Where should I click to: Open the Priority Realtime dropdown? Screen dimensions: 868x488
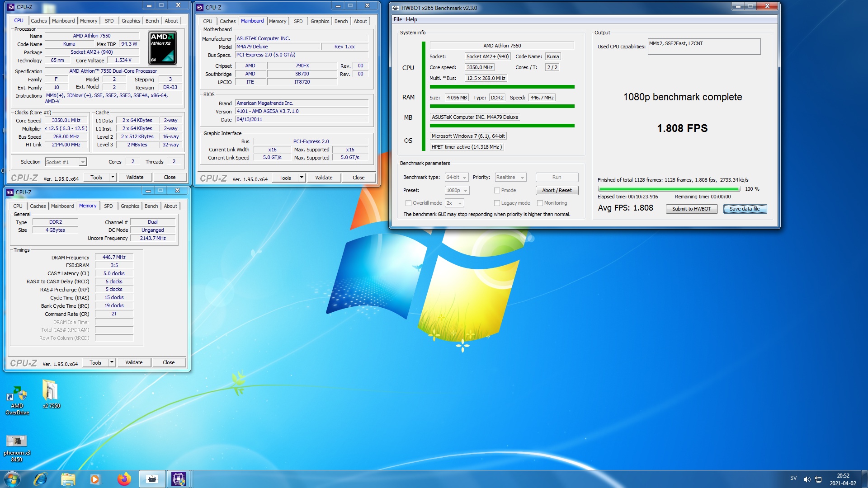510,178
